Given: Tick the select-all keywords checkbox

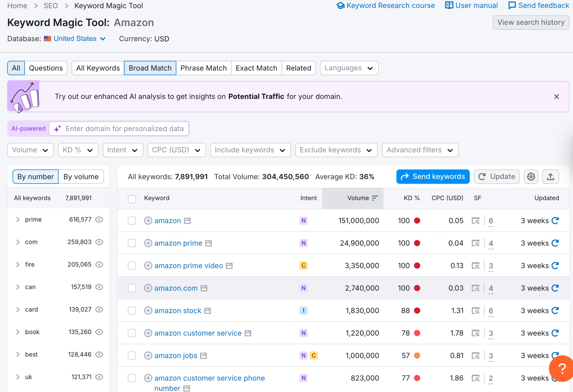Looking at the screenshot, I should point(132,199).
